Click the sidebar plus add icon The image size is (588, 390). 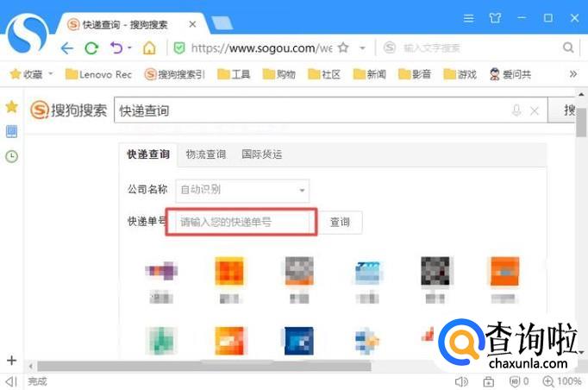[11, 361]
